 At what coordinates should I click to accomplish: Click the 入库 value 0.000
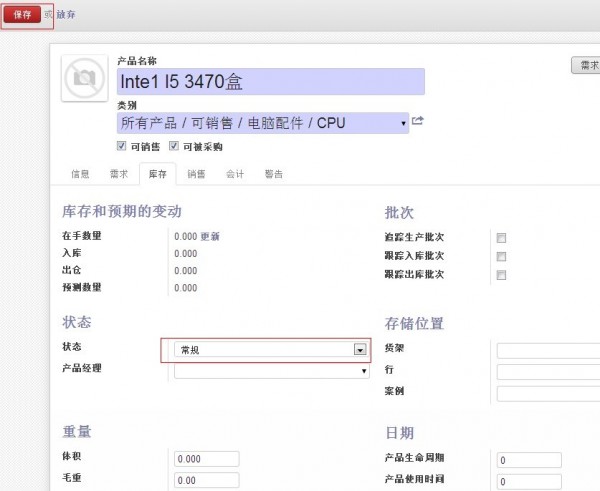coord(186,254)
